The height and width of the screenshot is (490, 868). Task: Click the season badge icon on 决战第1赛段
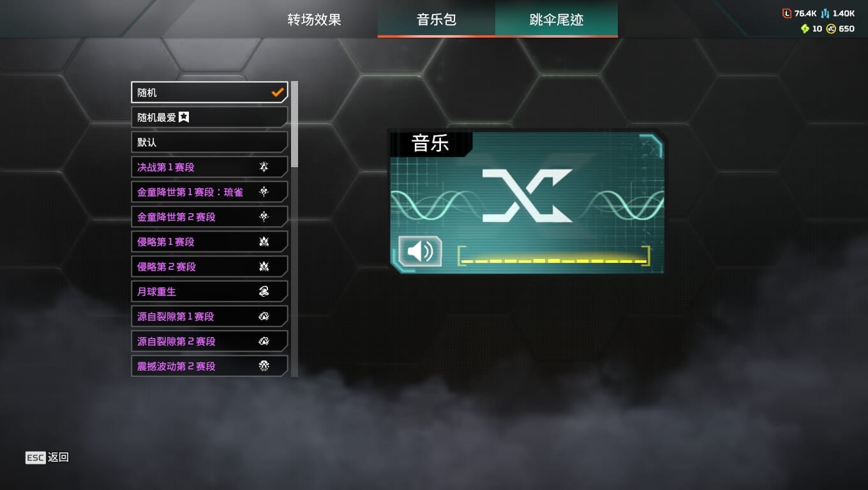click(264, 167)
